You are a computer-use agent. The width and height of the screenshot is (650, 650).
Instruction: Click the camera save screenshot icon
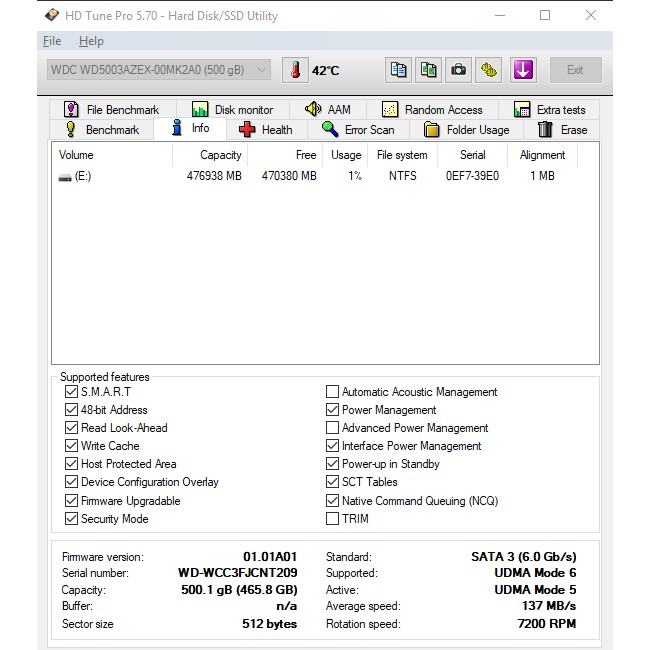[x=458, y=70]
